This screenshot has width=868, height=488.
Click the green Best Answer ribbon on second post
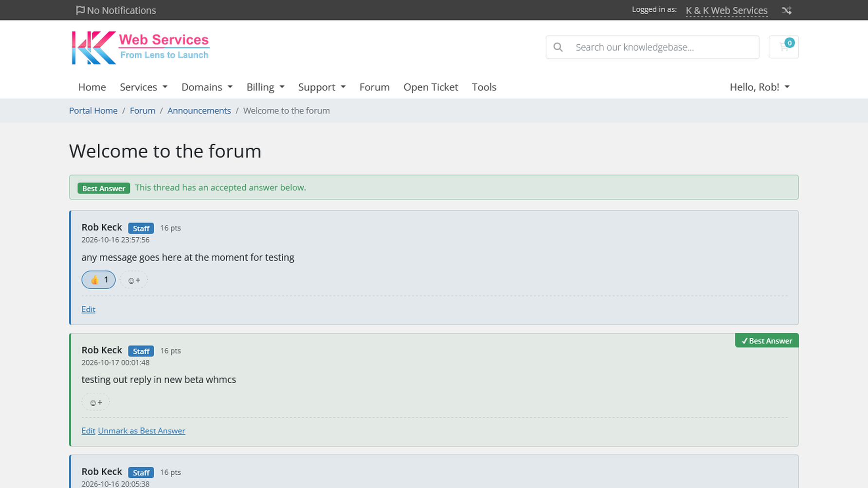tap(766, 341)
